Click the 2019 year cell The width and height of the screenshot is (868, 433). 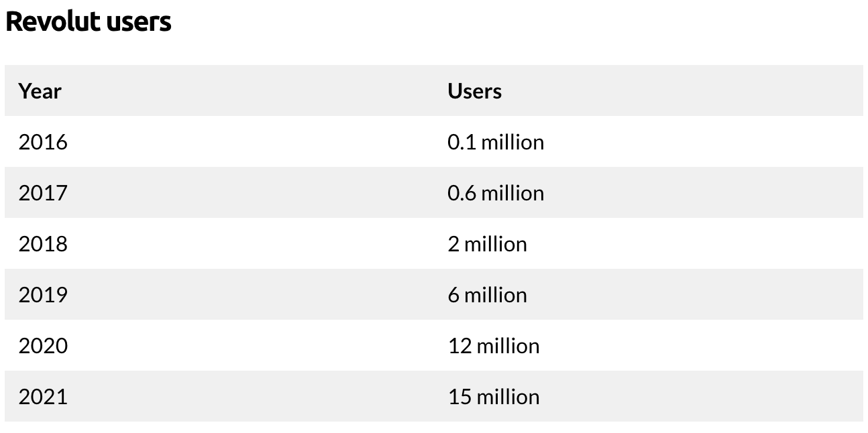pyautogui.click(x=43, y=295)
